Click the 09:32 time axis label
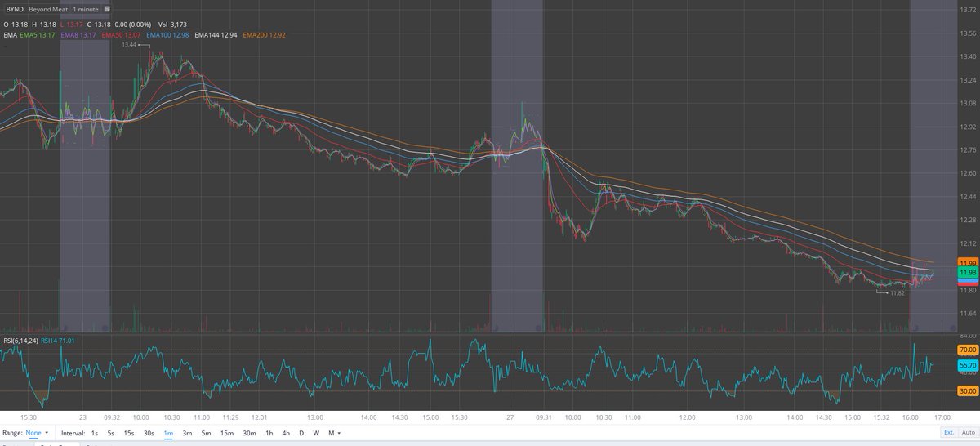This screenshot has height=446, width=980. (113, 417)
